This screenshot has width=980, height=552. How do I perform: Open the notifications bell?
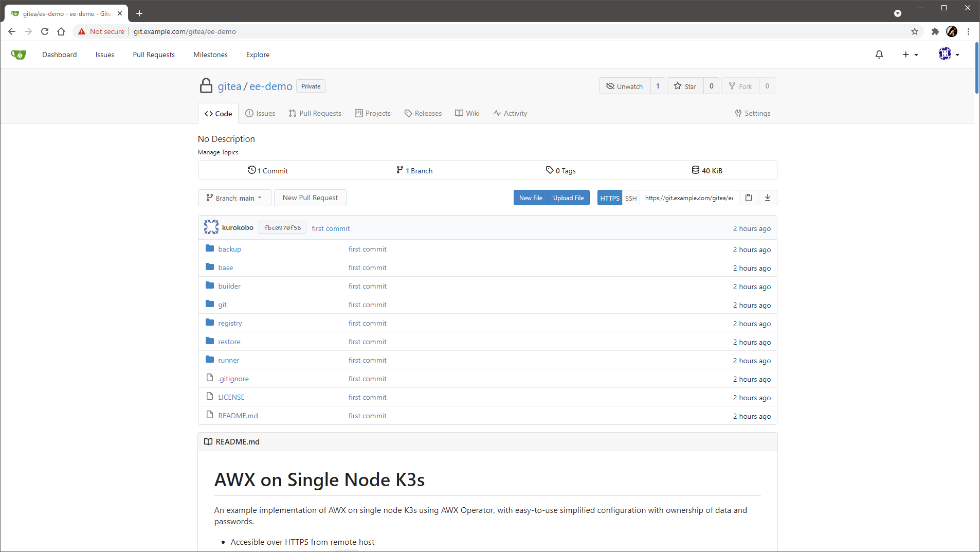point(879,55)
